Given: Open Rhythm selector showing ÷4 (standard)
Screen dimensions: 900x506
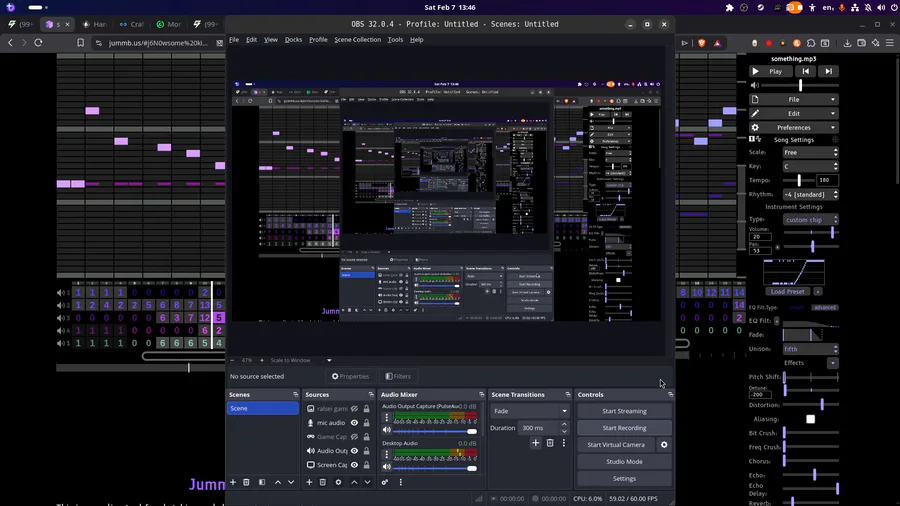Looking at the screenshot, I should [810, 194].
